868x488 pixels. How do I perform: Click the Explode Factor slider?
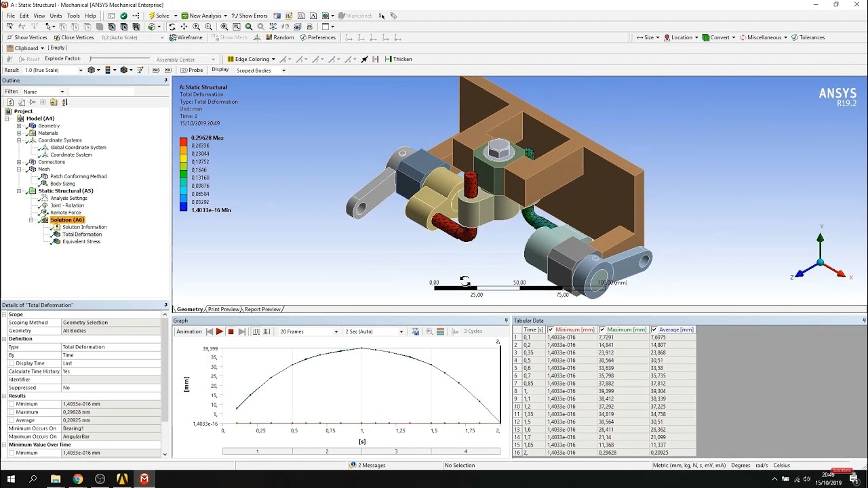tap(119, 59)
